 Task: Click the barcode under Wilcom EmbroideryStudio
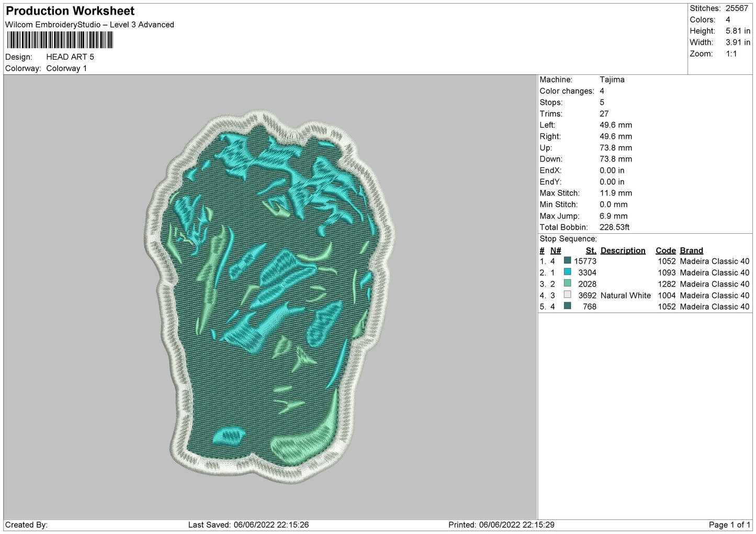(x=60, y=40)
